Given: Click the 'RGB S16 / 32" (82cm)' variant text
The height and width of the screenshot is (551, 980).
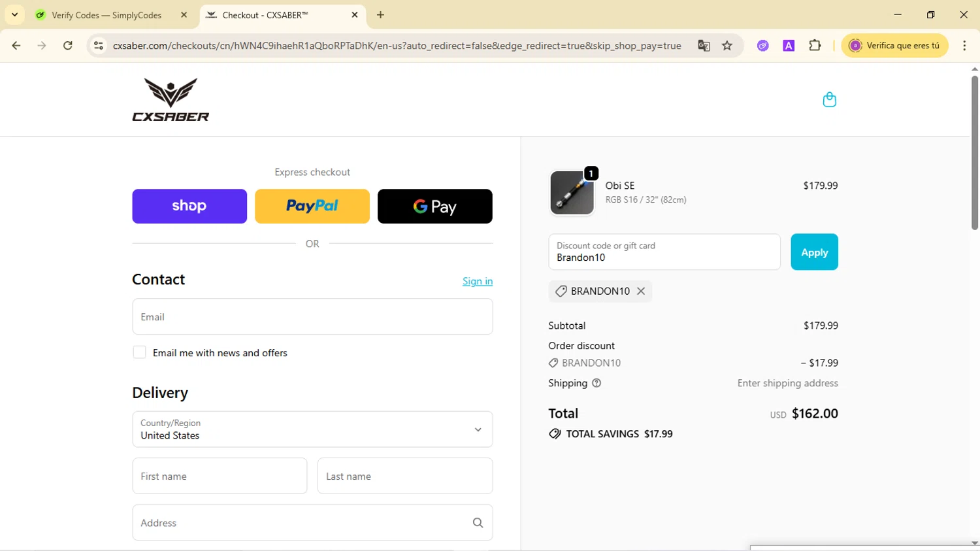Looking at the screenshot, I should [x=646, y=200].
